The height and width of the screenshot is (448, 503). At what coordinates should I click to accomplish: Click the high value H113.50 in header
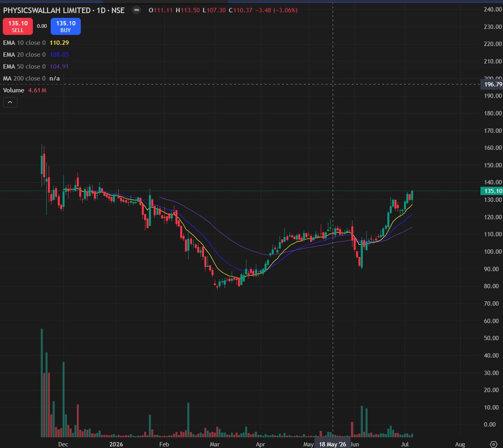pos(187,10)
